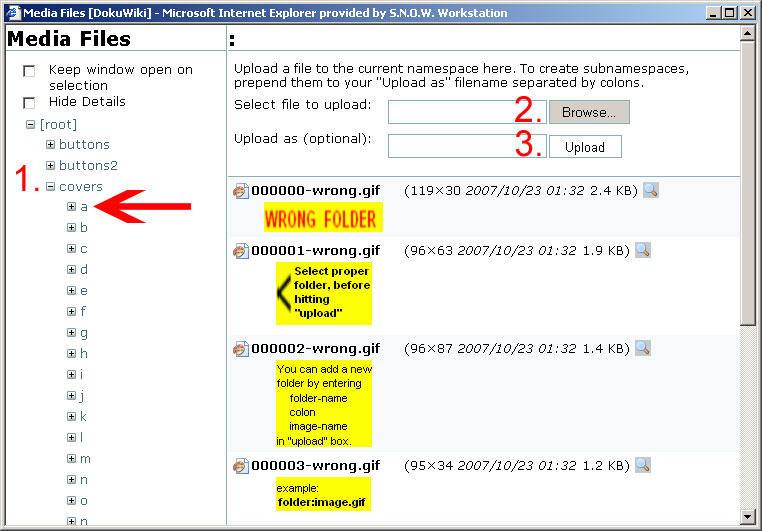Expand the buttons2 namespace node
This screenshot has height=531, width=762.
coord(50,165)
